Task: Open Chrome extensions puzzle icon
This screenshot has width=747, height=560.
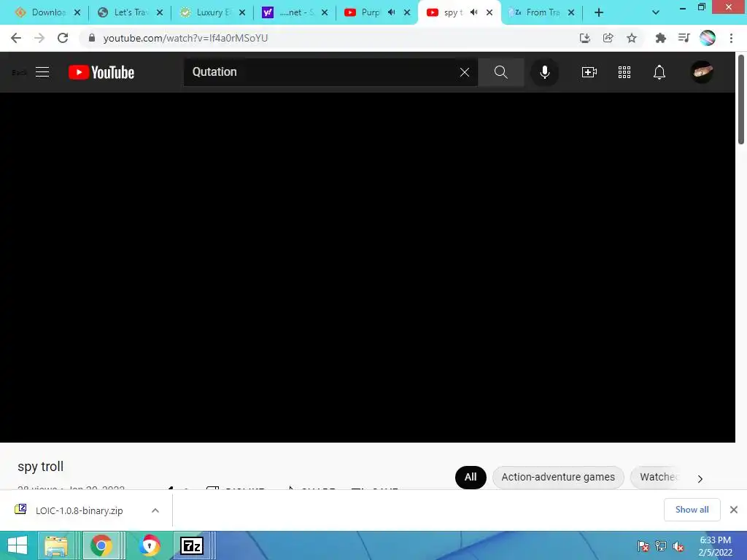Action: [x=660, y=38]
